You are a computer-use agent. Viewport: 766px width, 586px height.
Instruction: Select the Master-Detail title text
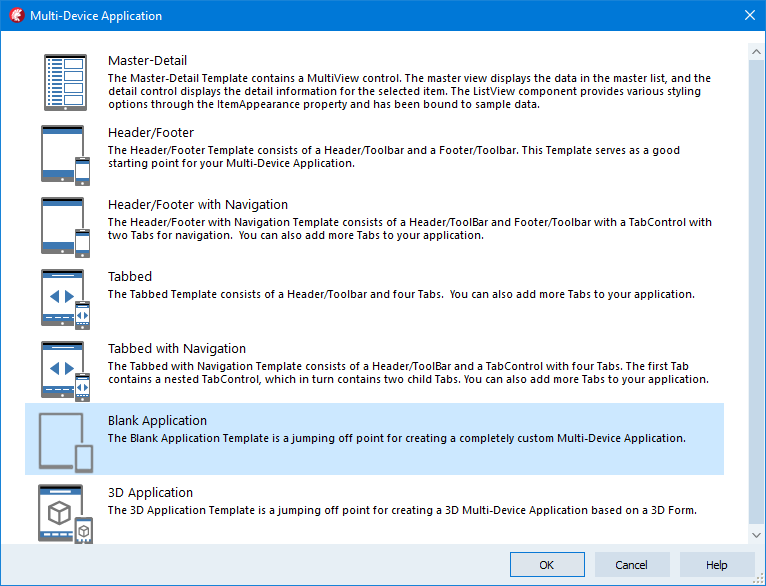point(148,61)
